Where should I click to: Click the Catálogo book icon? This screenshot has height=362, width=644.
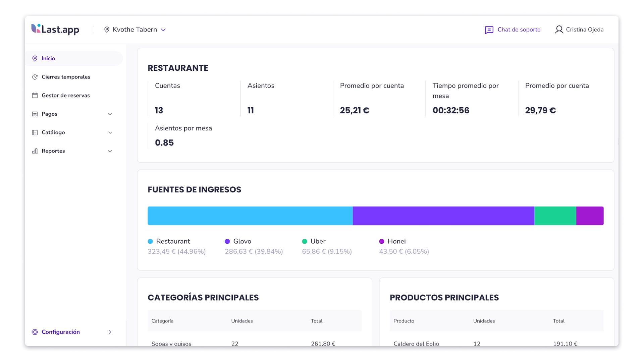click(35, 133)
